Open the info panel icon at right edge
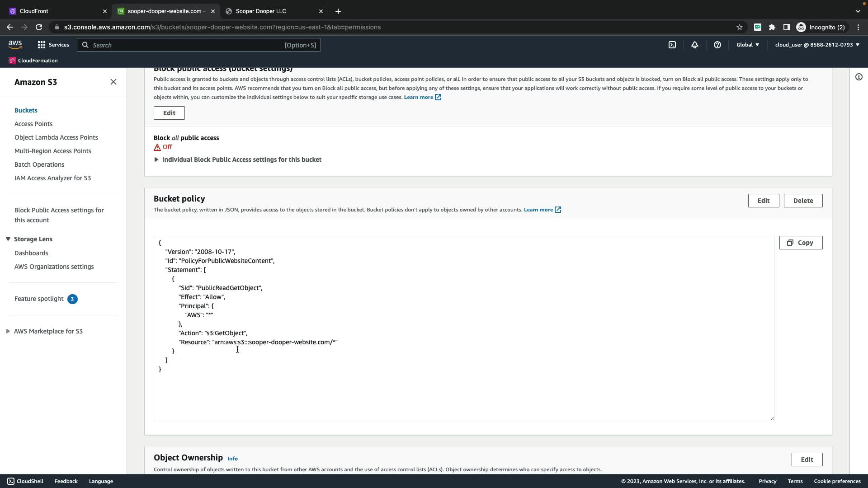868x488 pixels. point(859,77)
